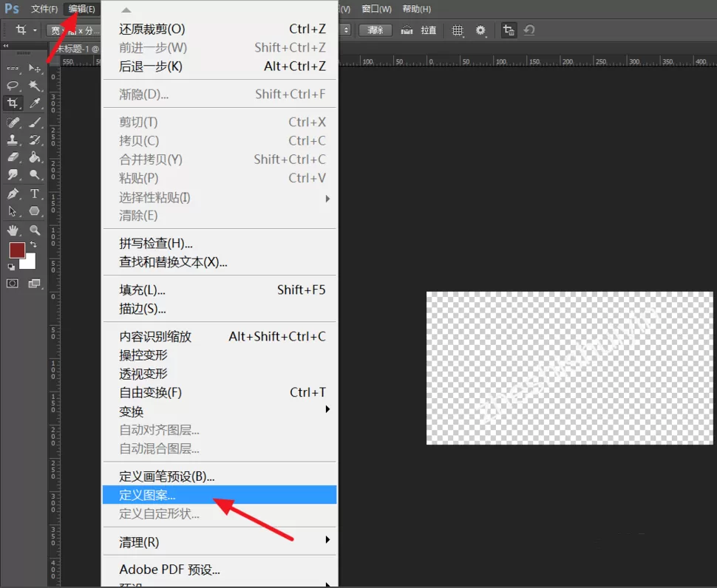
Task: Open the 编辑(E) menu
Action: pyautogui.click(x=81, y=9)
